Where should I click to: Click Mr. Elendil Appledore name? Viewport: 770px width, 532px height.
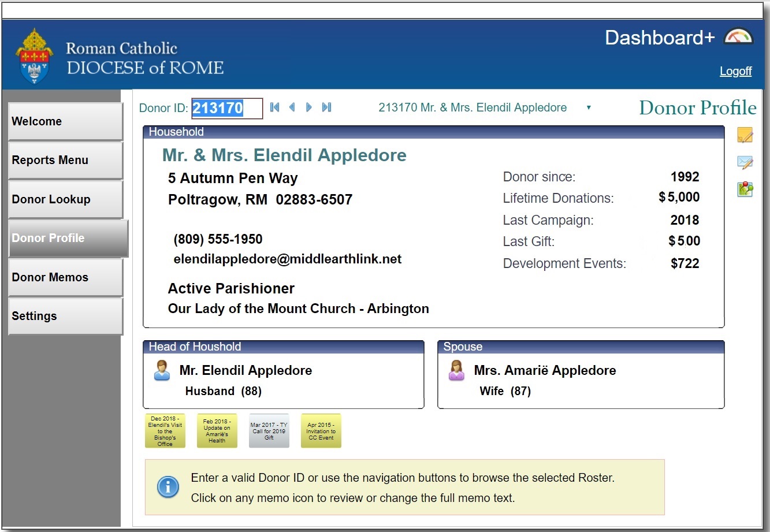click(x=245, y=370)
